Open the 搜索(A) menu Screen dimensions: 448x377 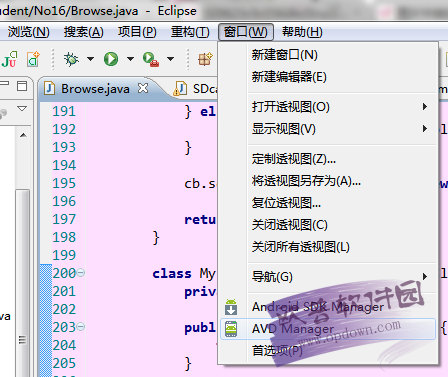(84, 32)
